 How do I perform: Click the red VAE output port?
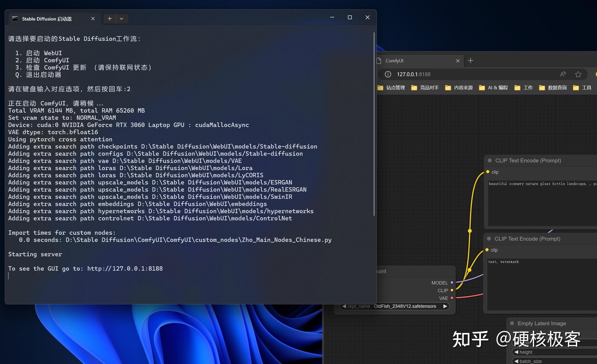click(x=452, y=298)
